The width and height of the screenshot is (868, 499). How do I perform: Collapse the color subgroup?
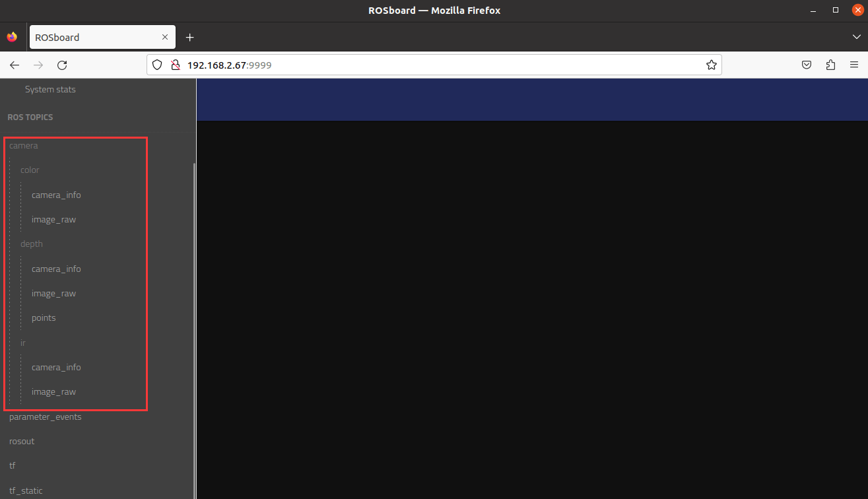point(30,170)
